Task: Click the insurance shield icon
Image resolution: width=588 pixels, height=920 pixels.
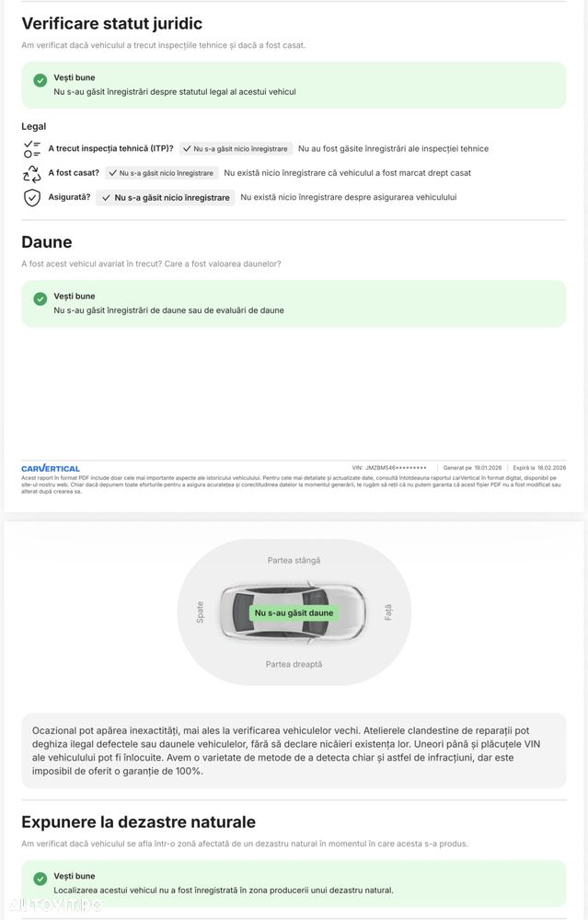Action: click(32, 197)
